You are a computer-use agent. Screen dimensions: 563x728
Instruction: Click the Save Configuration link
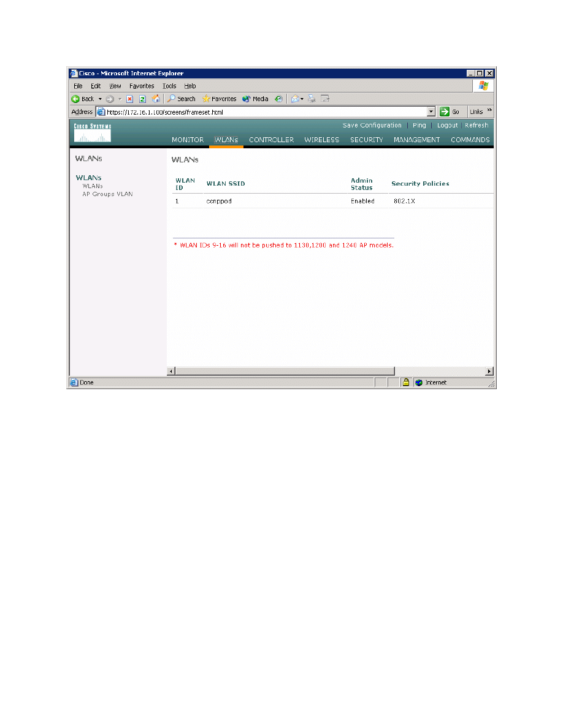(x=372, y=125)
